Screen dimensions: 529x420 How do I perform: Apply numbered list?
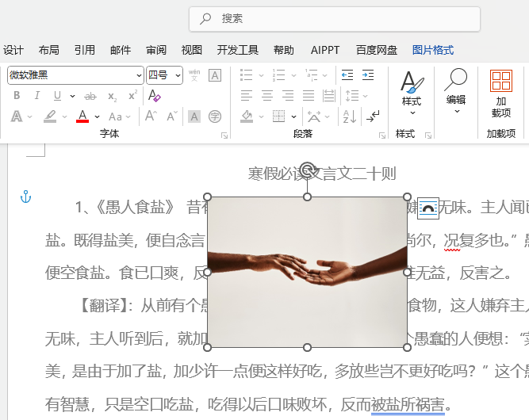coord(278,75)
